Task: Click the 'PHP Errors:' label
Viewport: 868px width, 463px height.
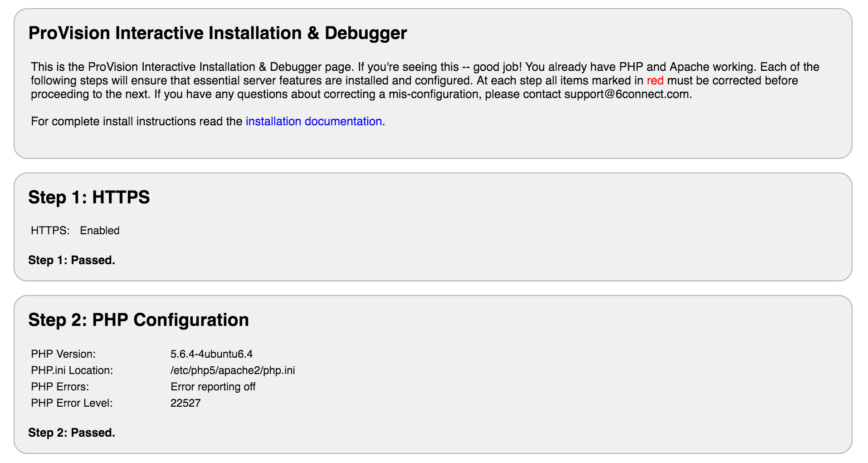Action: point(60,387)
